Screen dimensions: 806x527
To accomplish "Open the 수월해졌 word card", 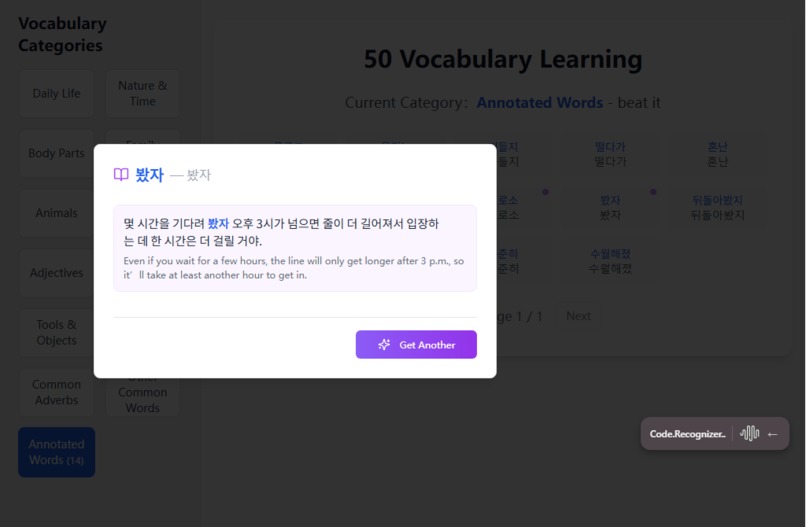I will coord(610,261).
